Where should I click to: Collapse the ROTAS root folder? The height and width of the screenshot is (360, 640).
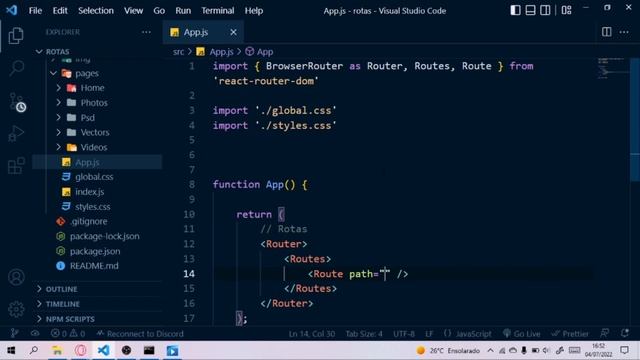[x=97, y=51]
